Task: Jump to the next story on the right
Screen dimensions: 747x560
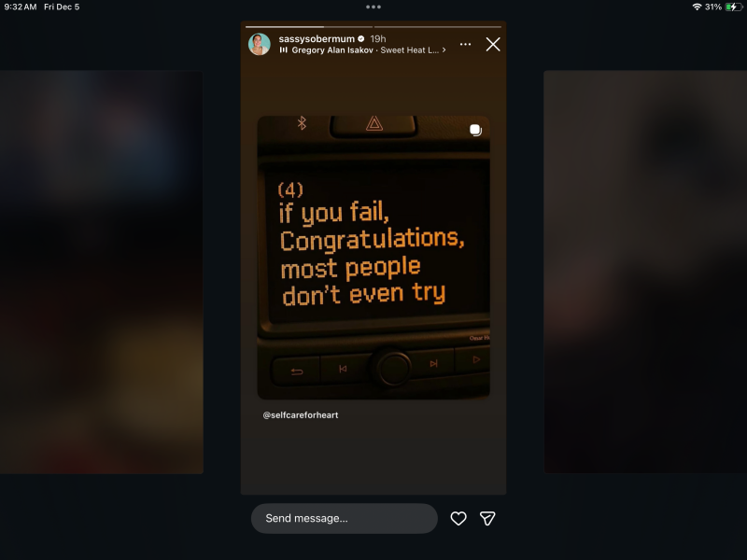Action: click(x=645, y=272)
